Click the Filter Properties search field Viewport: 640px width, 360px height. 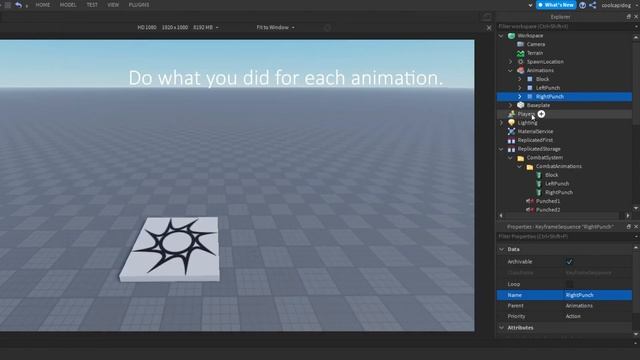[564, 236]
